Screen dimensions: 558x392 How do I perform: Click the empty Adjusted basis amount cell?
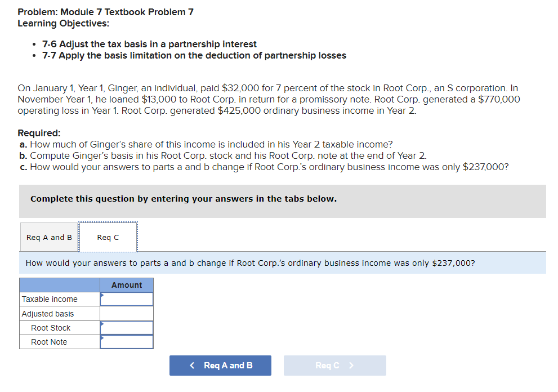click(126, 313)
